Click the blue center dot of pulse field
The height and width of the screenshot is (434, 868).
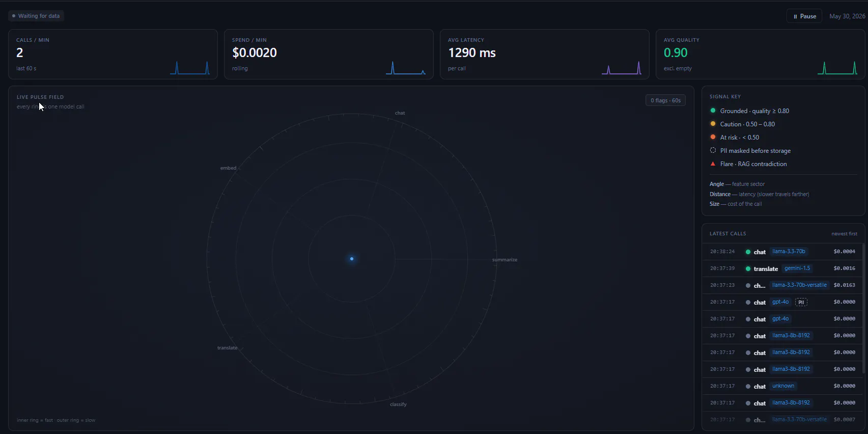pos(352,259)
